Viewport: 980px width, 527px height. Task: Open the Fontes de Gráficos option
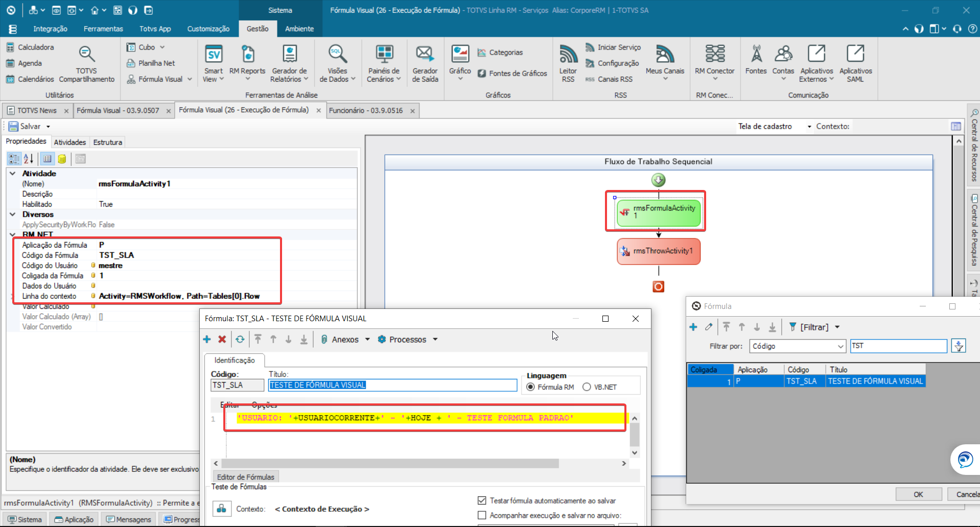click(512, 74)
